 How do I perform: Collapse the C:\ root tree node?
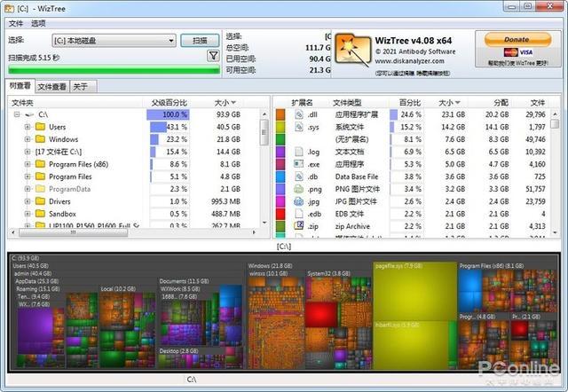pyautogui.click(x=17, y=114)
